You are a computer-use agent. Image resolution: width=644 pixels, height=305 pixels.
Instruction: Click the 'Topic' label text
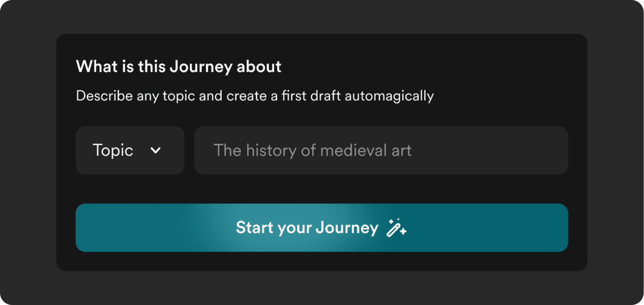pyautogui.click(x=113, y=150)
